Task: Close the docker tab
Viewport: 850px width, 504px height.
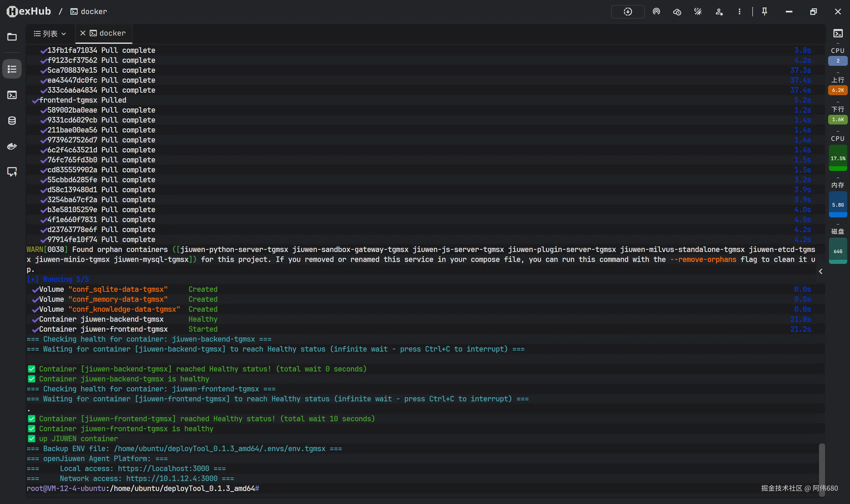Action: 82,33
